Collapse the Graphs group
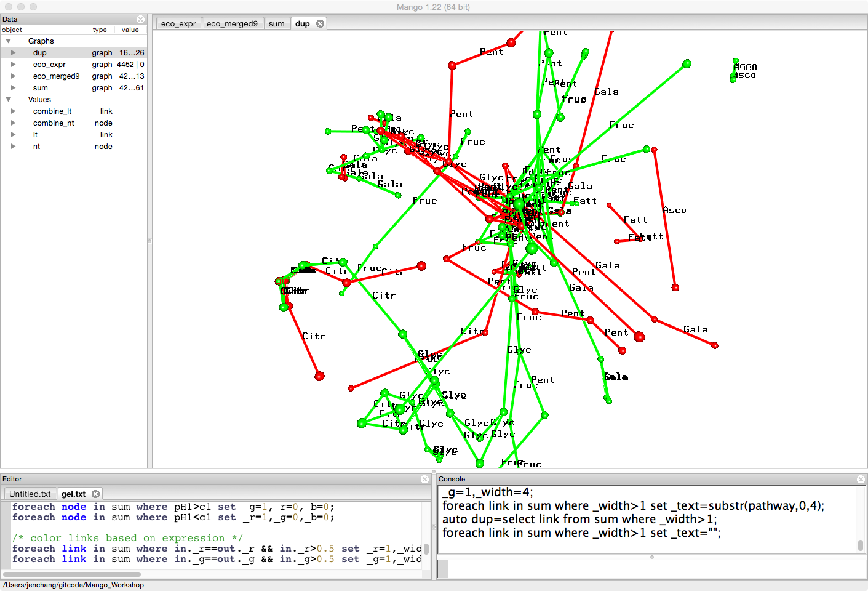 [x=9, y=41]
